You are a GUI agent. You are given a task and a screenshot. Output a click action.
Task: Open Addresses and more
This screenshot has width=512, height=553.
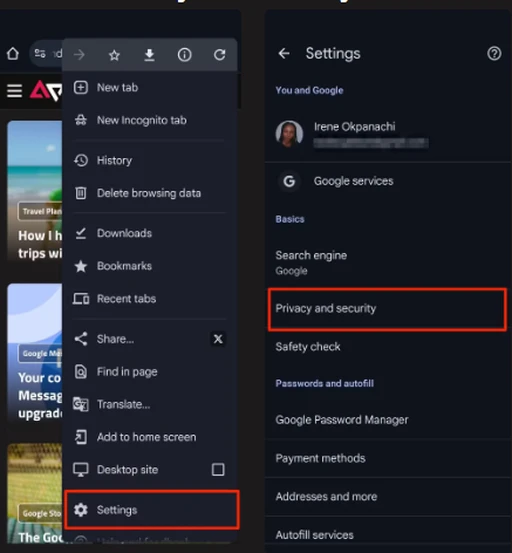(x=388, y=497)
